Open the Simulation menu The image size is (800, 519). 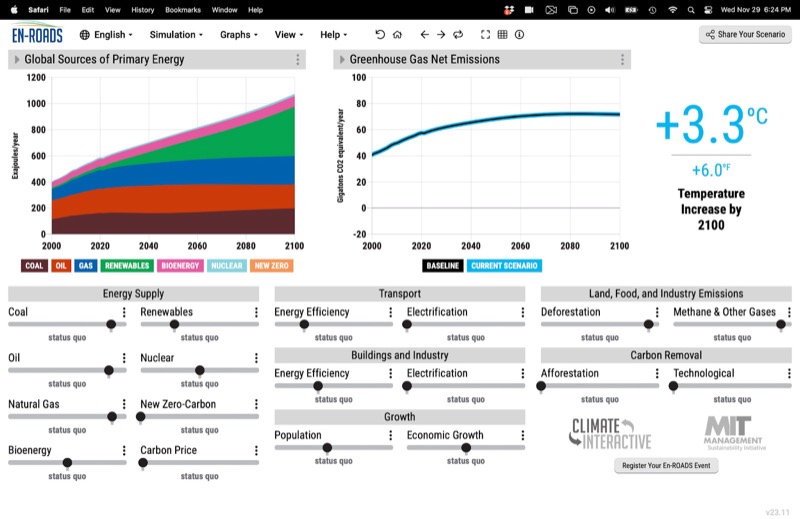pyautogui.click(x=176, y=34)
